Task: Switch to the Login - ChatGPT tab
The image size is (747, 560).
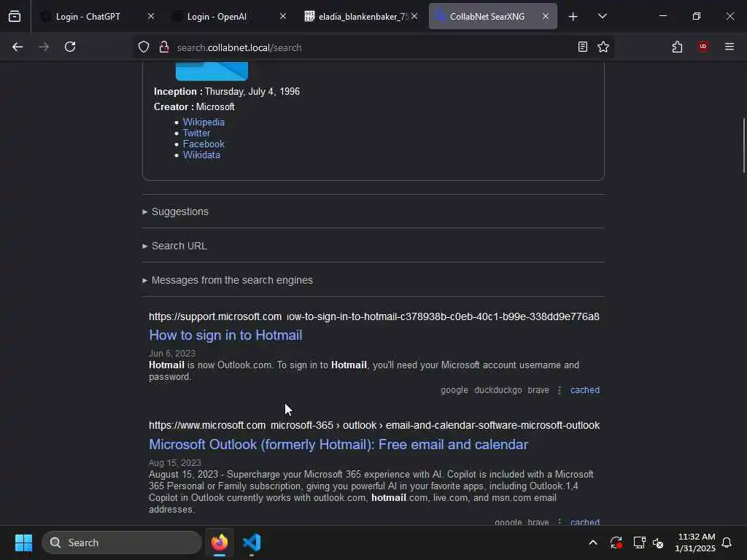Action: [x=98, y=16]
